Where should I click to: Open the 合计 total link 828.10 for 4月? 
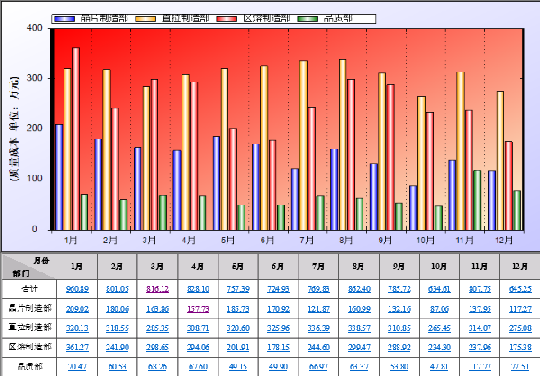(x=198, y=289)
